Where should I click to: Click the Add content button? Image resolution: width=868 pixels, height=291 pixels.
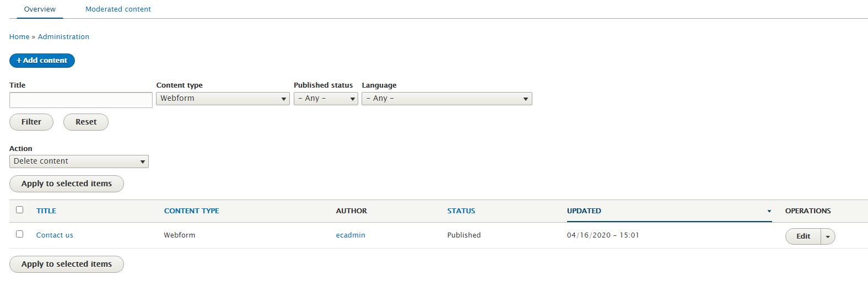42,61
